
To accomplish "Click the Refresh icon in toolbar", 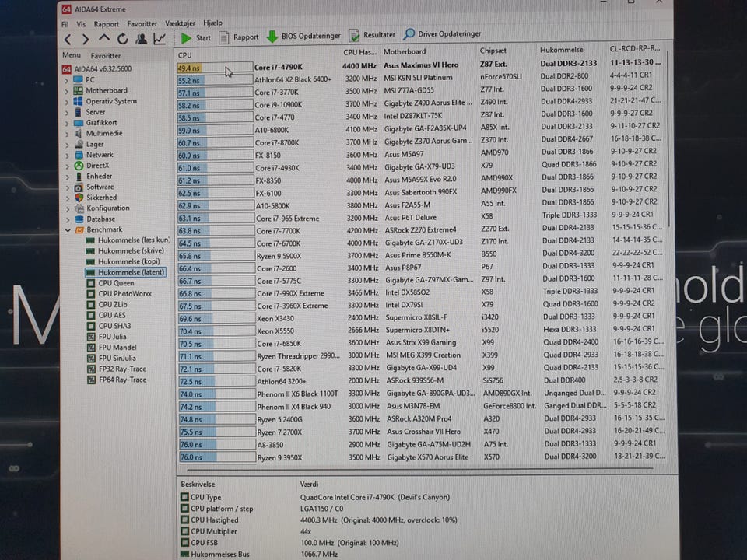I will [122, 39].
